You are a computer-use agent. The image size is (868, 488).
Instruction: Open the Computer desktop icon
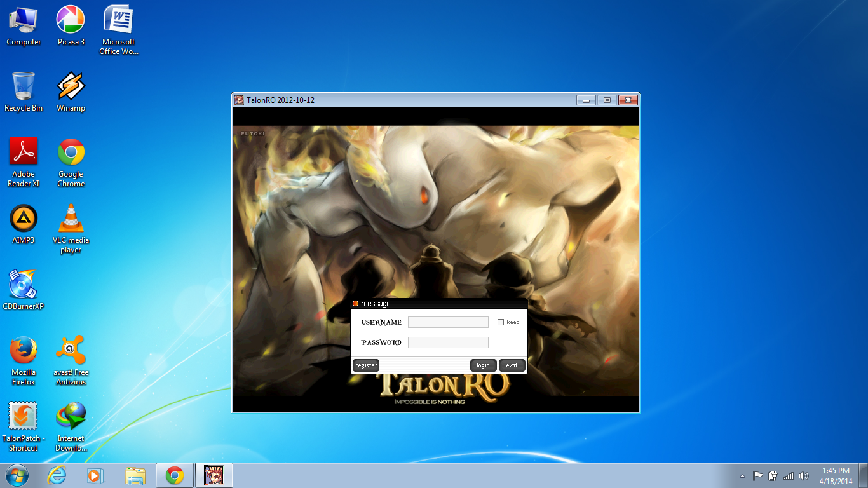[x=24, y=26]
